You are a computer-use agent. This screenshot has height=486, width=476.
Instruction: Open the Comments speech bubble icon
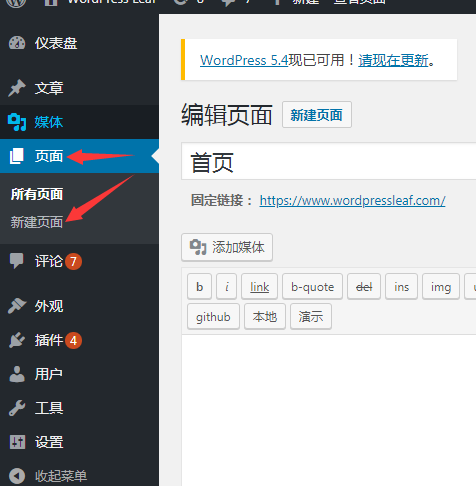(17, 261)
